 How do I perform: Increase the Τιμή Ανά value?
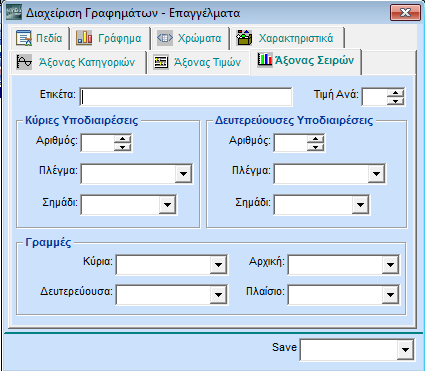396,93
